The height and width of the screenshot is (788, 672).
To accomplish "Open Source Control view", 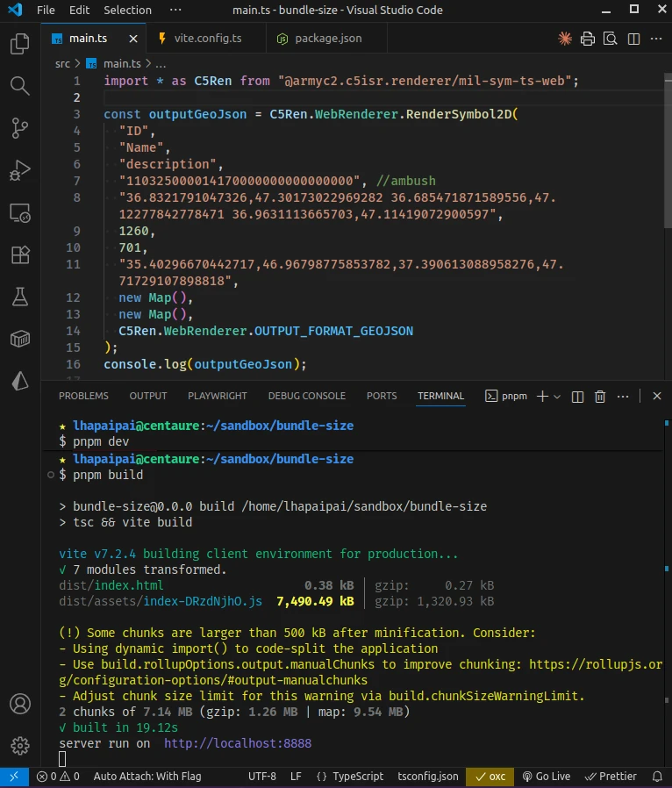I will [x=20, y=128].
